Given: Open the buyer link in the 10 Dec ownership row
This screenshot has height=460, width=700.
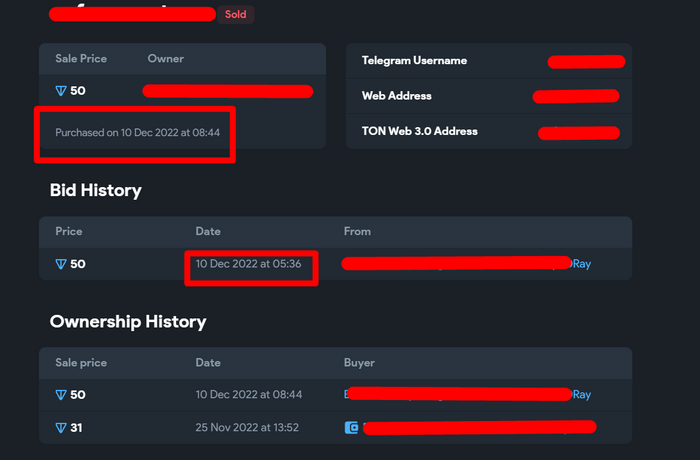Looking at the screenshot, I should [580, 395].
